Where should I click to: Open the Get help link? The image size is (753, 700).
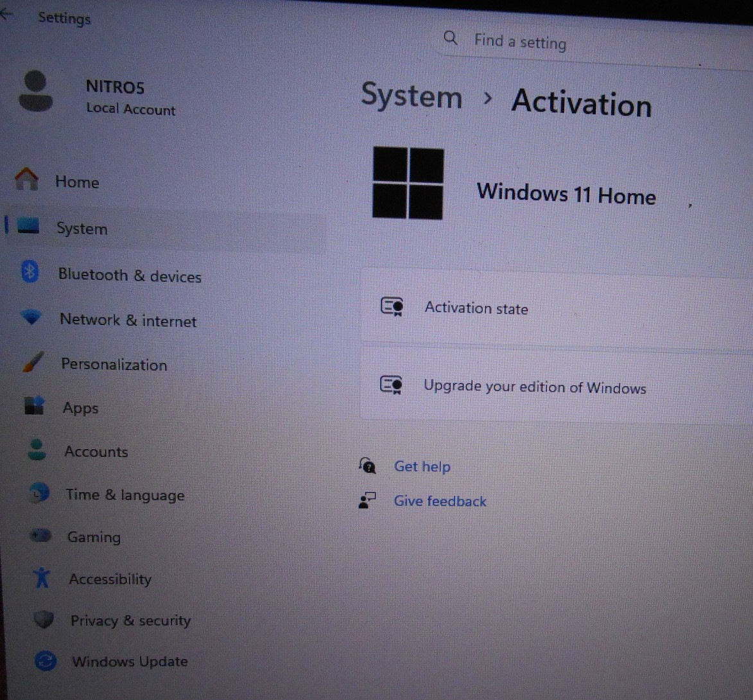click(422, 466)
